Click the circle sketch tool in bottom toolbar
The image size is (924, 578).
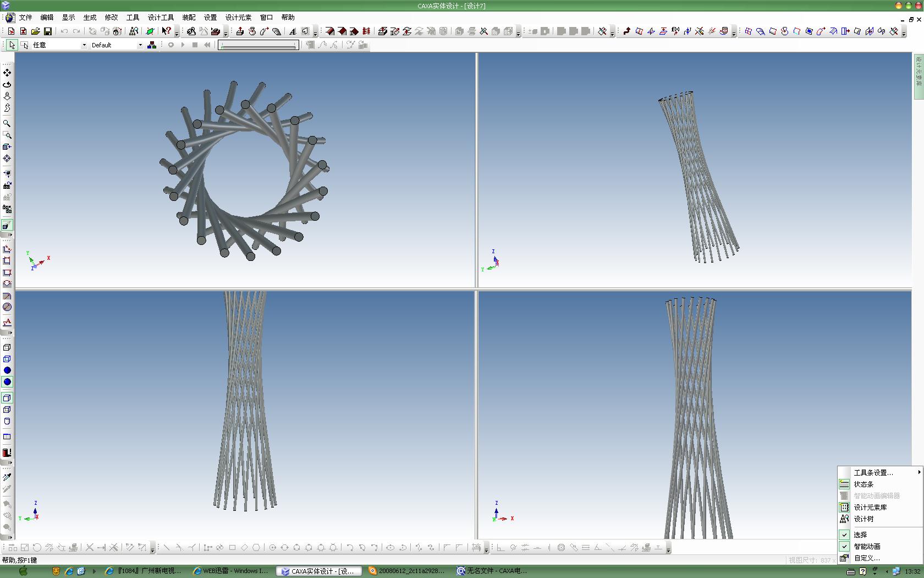(x=272, y=548)
